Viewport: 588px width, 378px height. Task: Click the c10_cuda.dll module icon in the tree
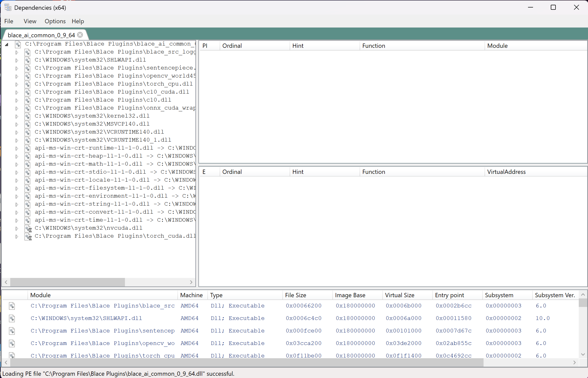(27, 92)
